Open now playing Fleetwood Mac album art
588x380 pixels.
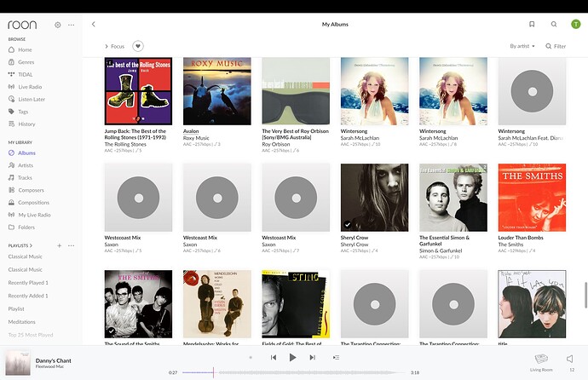18,363
